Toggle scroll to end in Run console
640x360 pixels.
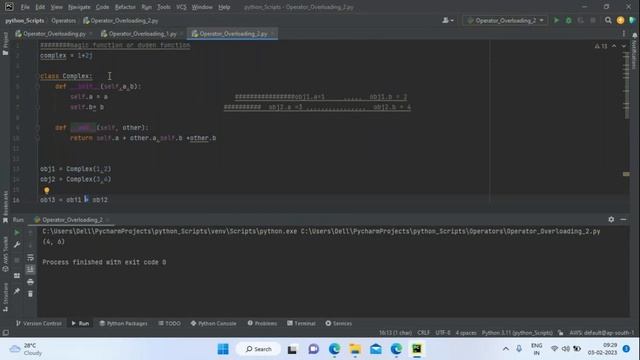pos(30,269)
